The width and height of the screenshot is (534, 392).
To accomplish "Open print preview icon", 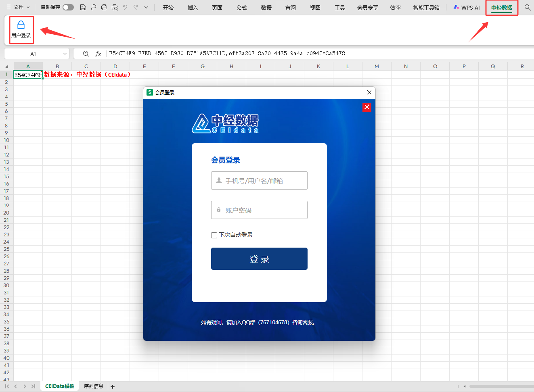I will tap(115, 7).
